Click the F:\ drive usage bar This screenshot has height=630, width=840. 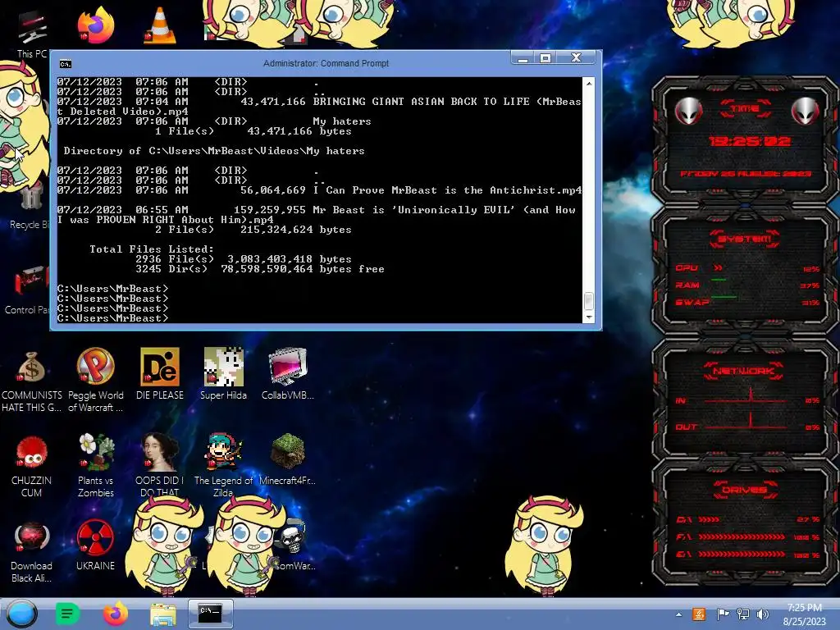742,536
